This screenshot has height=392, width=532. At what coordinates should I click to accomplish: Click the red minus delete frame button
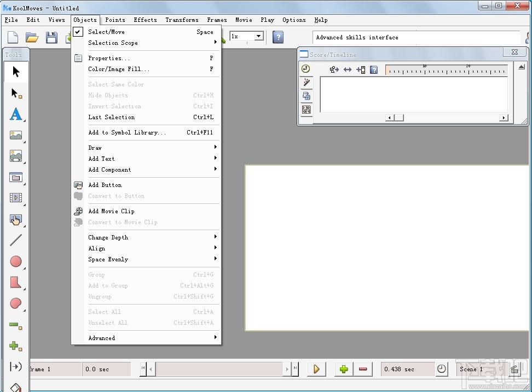coord(362,369)
